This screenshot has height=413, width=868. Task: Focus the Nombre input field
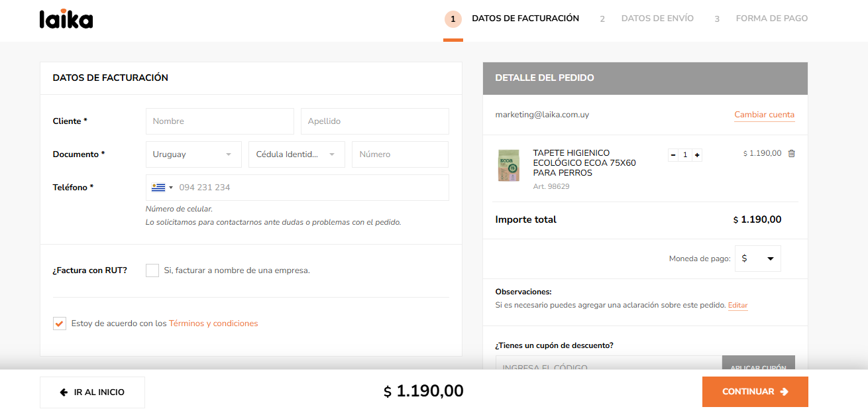(219, 121)
